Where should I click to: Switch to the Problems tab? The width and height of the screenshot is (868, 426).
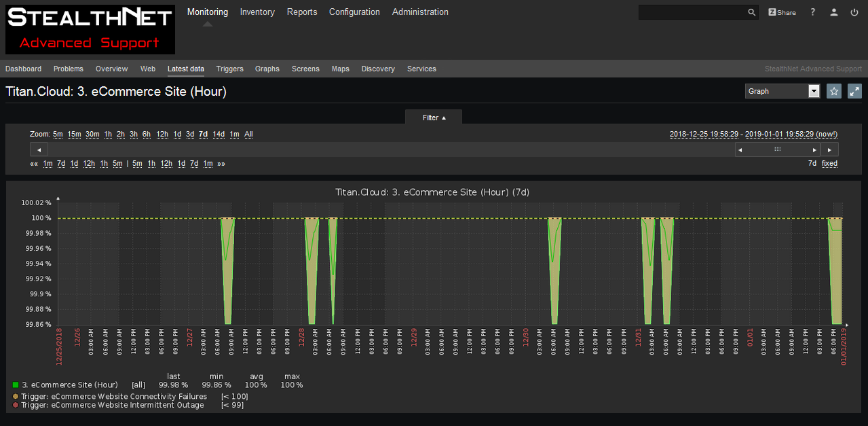(x=69, y=69)
